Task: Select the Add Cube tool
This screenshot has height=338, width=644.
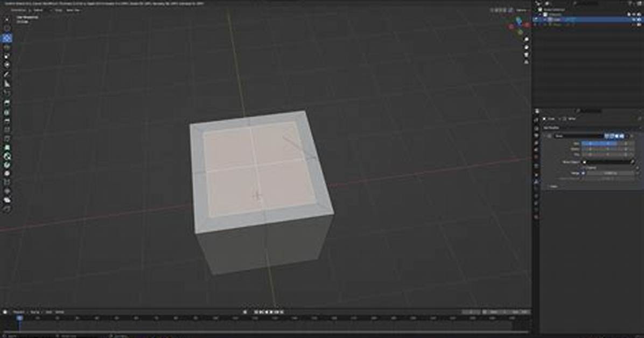Action: (7, 93)
